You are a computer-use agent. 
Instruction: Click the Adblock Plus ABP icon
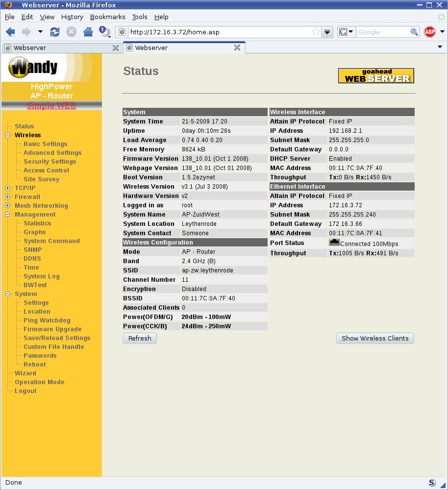(x=430, y=32)
